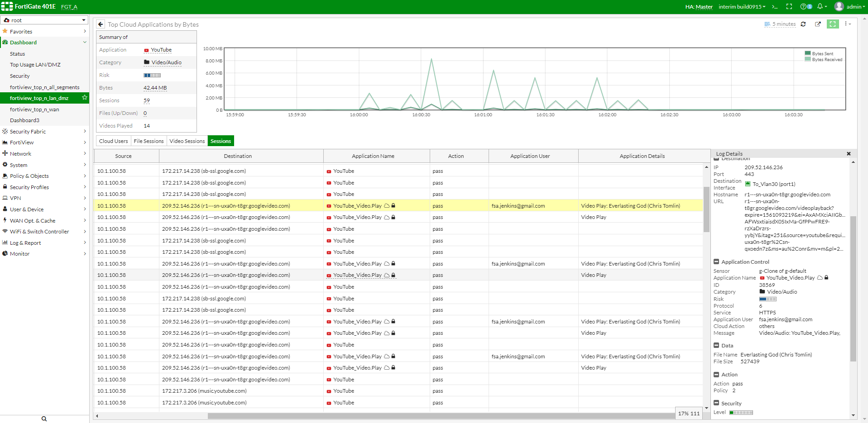Switch to the Cloud Users tab
Screen dimensions: 868x423
tap(113, 141)
